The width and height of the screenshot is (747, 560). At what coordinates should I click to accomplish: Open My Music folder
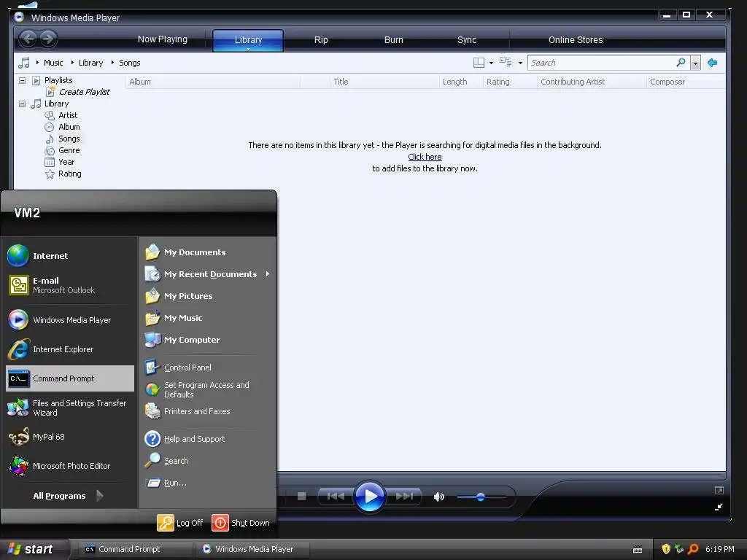(x=208, y=318)
